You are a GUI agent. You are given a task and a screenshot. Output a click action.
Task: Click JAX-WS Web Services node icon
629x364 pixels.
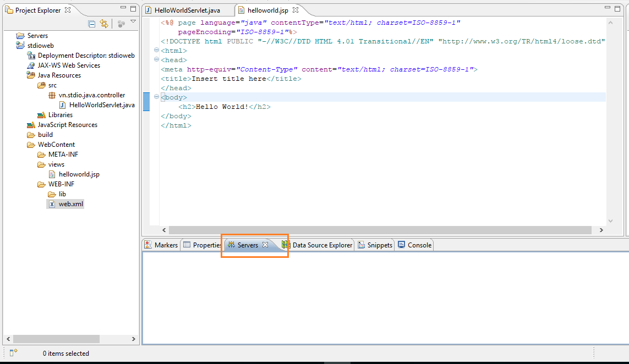pyautogui.click(x=31, y=65)
